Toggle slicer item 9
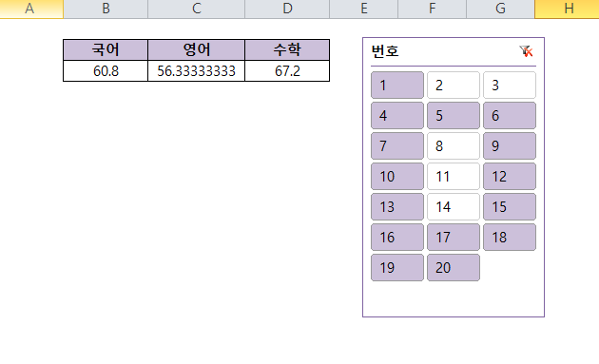This screenshot has height=364, width=599. (x=510, y=146)
